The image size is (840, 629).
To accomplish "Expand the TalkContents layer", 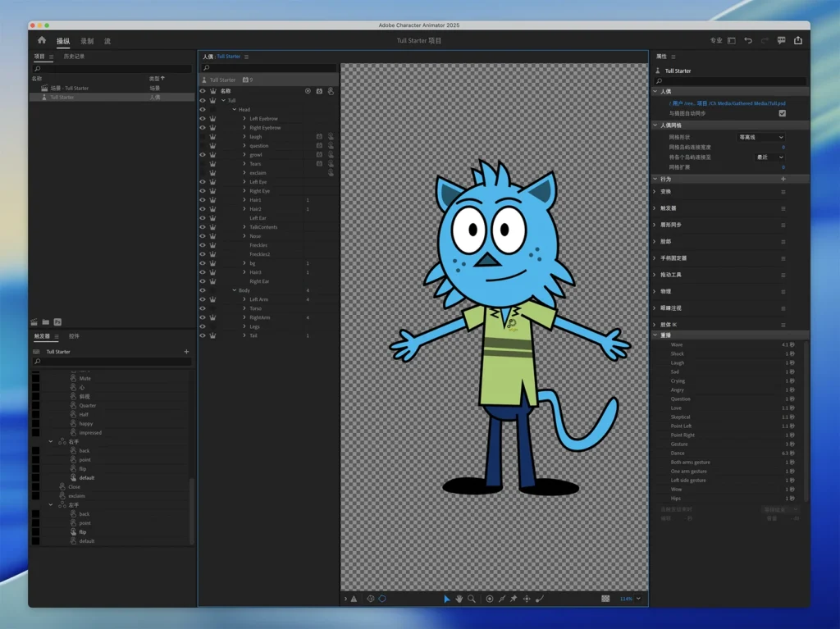I will point(244,227).
